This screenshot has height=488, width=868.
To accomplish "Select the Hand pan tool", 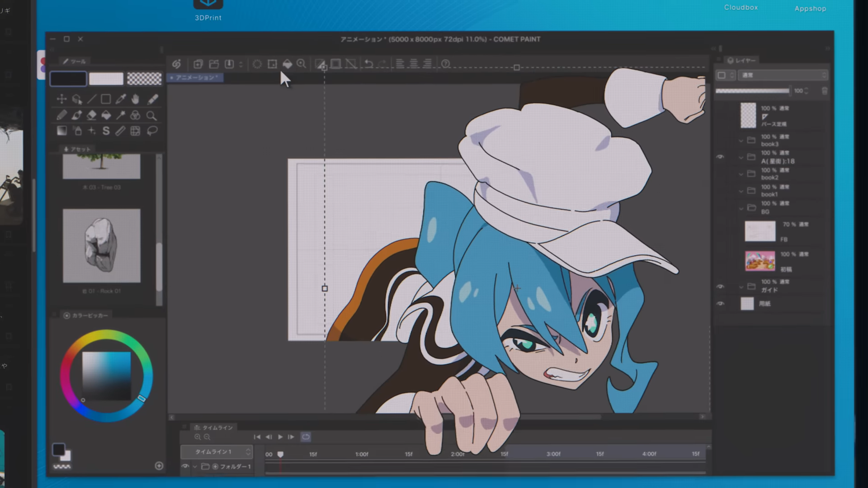I will 135,99.
